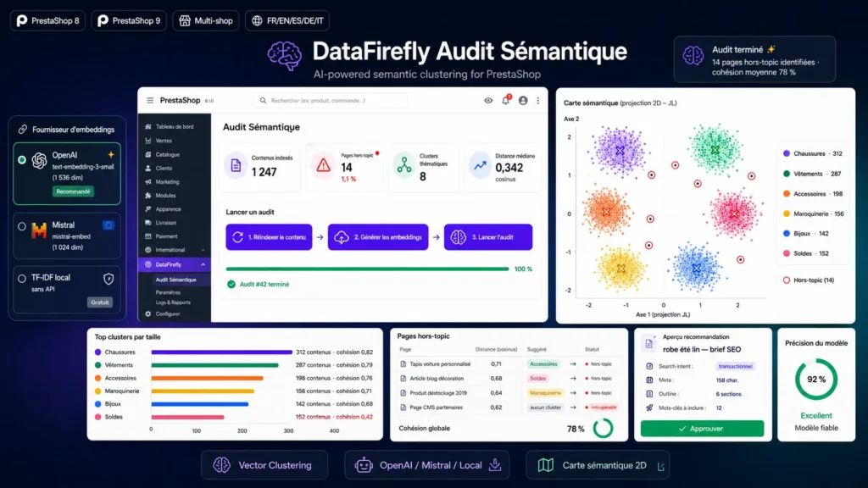Click the green Accessoires suggestion tag
This screenshot has height=488, width=868.
coord(543,364)
